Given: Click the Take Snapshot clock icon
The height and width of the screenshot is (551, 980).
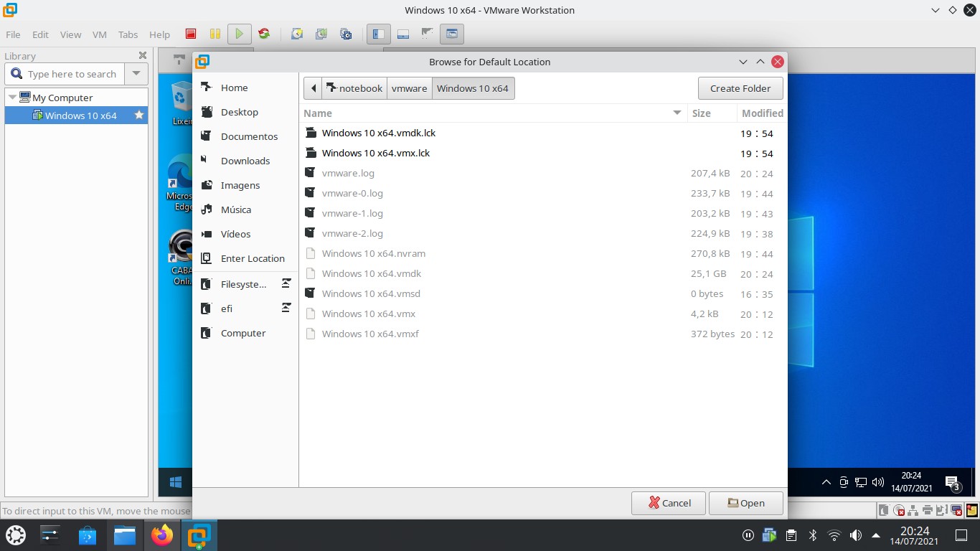Looking at the screenshot, I should [x=296, y=34].
